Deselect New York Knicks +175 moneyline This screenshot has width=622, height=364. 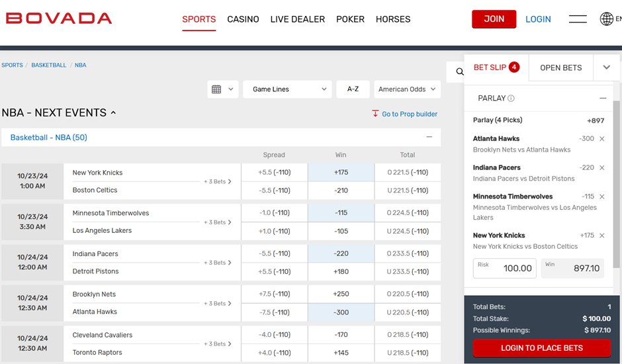pos(341,172)
